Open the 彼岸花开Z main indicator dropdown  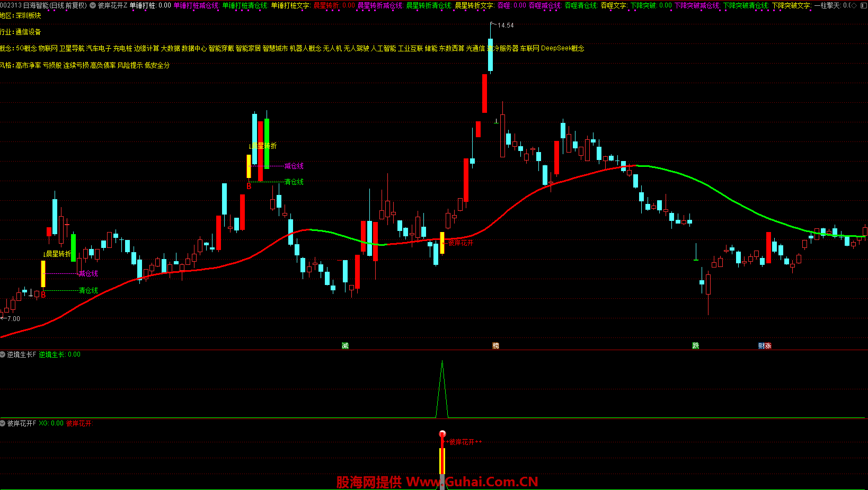(x=93, y=5)
